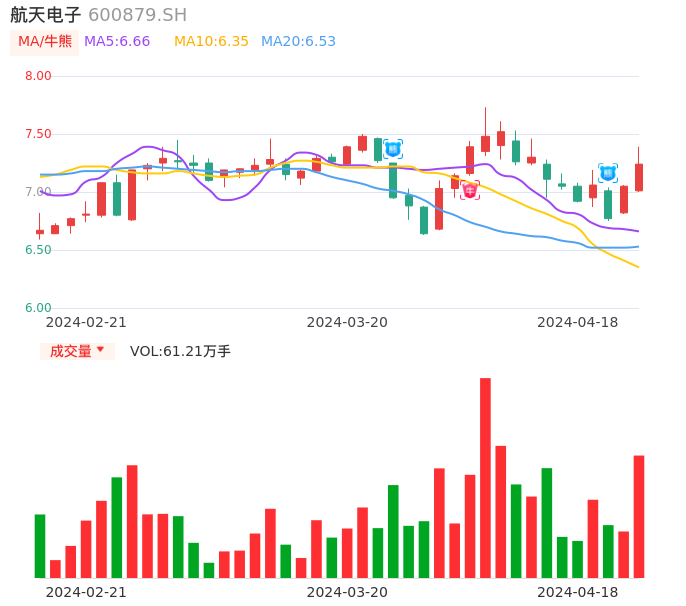Click the pink bull marker icon
This screenshot has height=606, width=686.
coord(470,190)
